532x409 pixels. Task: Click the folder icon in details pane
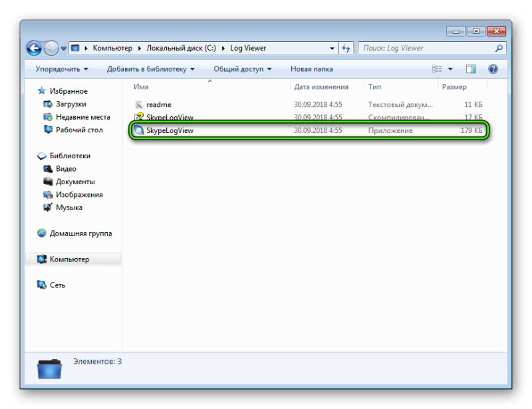click(49, 369)
